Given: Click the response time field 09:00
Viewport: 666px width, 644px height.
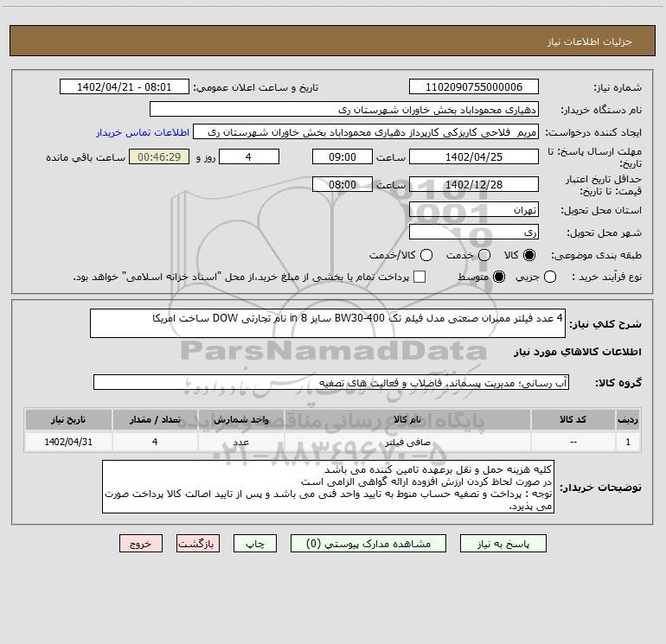Looking at the screenshot, I should pos(343,157).
